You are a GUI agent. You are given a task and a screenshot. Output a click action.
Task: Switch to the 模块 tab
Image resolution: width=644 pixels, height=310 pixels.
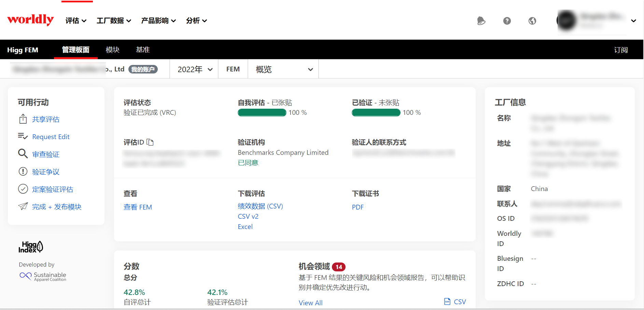112,50
